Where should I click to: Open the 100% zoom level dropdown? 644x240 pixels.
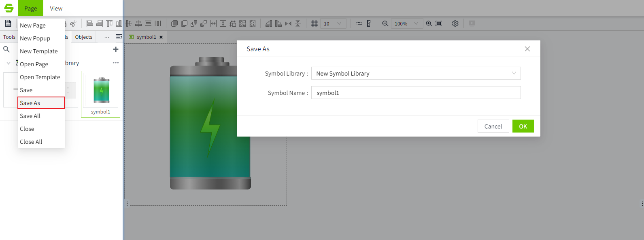click(407, 23)
